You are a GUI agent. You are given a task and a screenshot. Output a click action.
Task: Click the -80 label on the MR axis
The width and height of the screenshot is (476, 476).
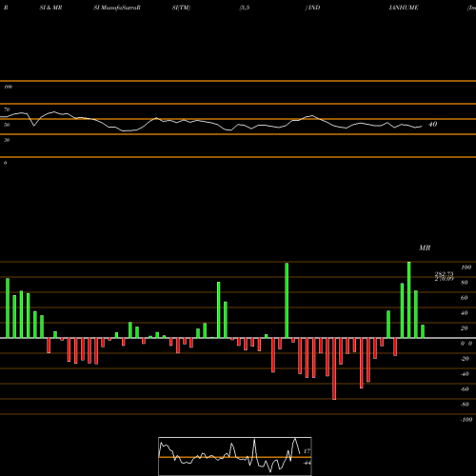465,405
